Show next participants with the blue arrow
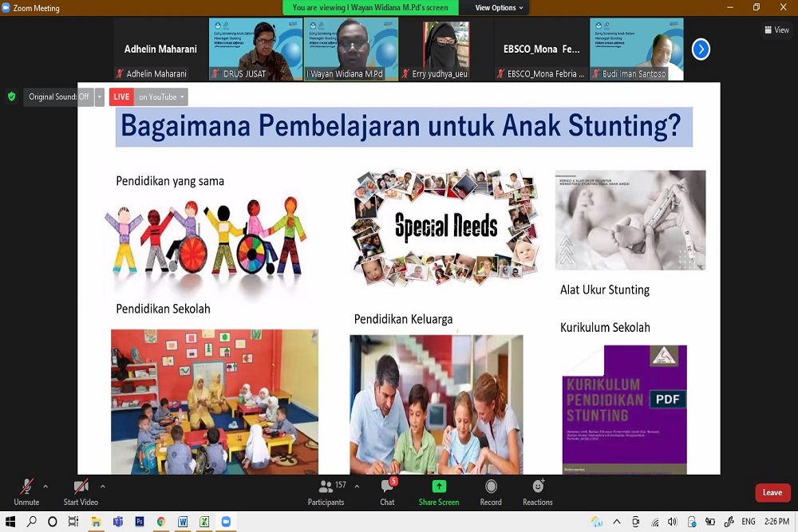Viewport: 798px width, 532px height. [x=701, y=49]
